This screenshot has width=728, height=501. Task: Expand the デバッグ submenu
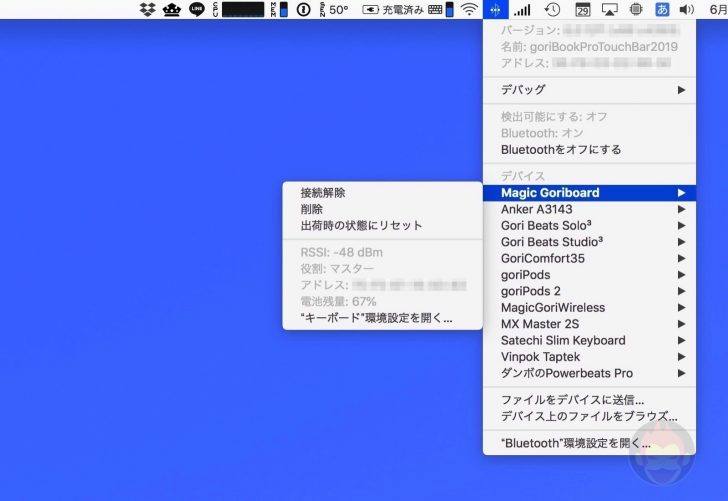click(x=589, y=90)
